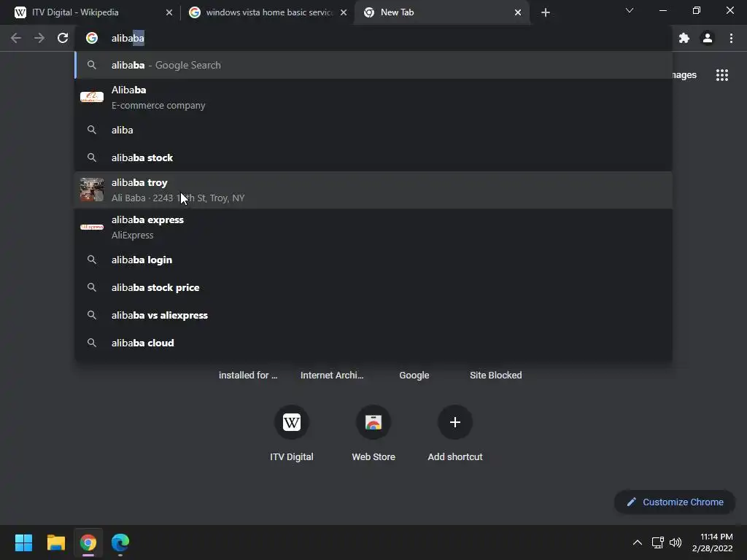
Task: Open the taskbar clock and date
Action: click(x=712, y=542)
